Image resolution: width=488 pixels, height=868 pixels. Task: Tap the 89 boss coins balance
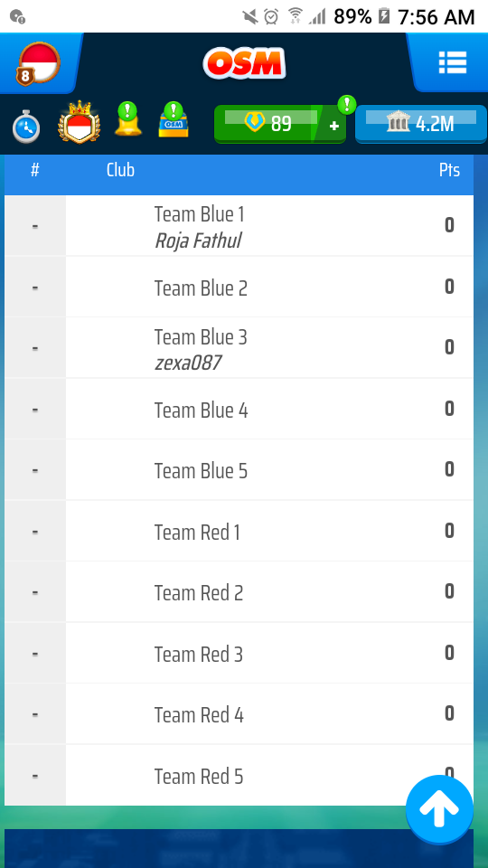[268, 124]
